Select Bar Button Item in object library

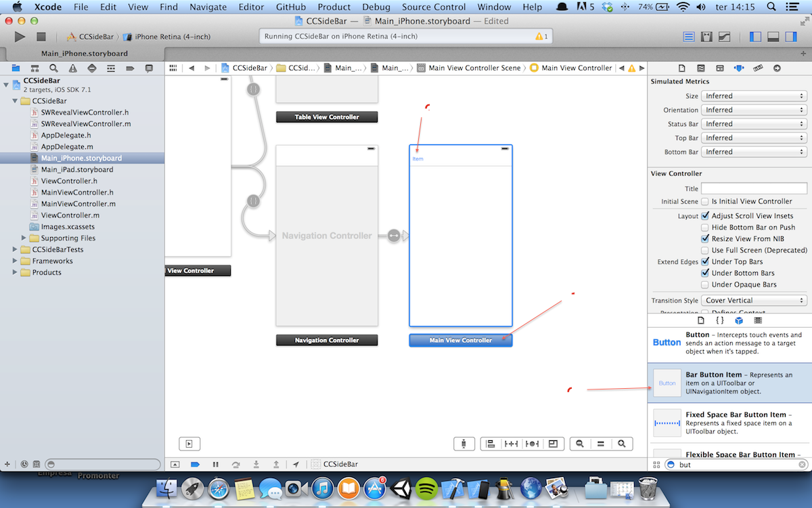[729, 383]
